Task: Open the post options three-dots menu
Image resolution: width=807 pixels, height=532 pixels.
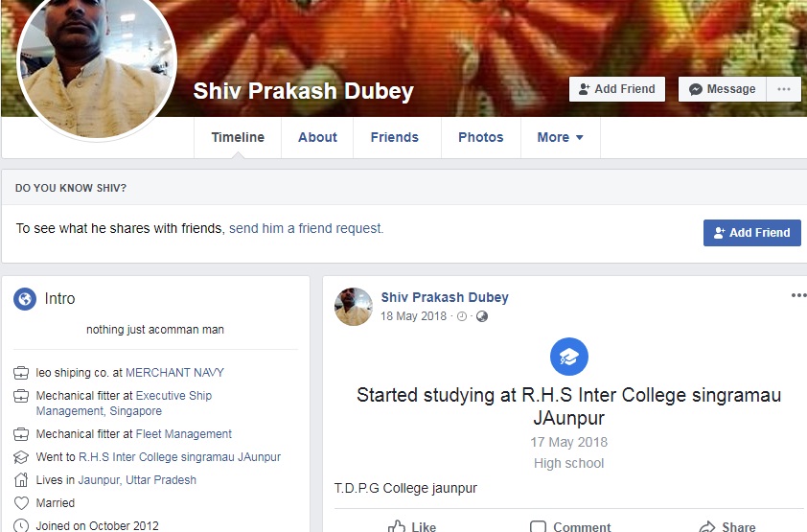Action: tap(798, 295)
